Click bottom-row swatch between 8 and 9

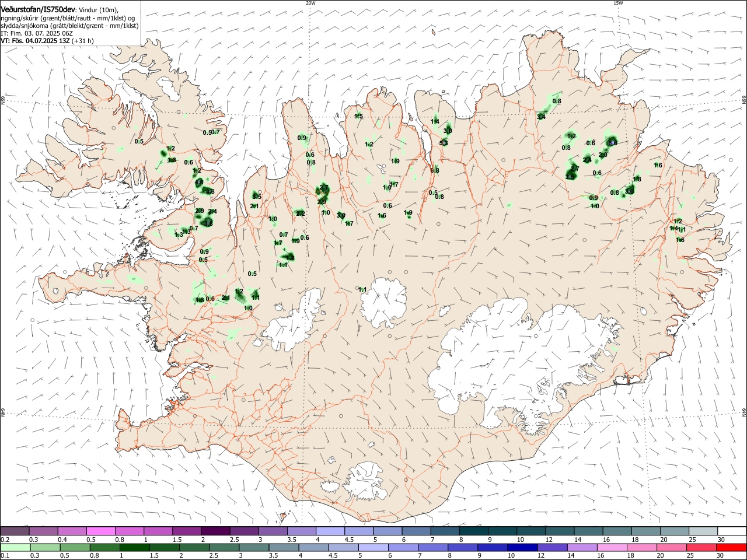coord(463,547)
